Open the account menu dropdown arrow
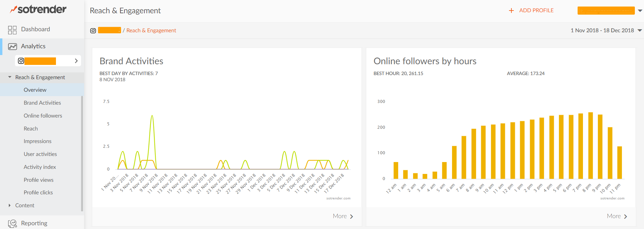644x229 pixels. tap(640, 11)
